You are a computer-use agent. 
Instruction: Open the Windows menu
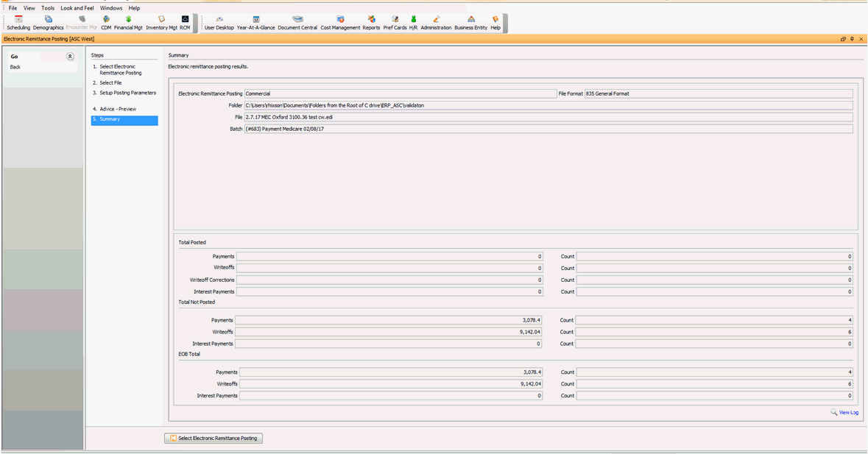click(x=111, y=8)
